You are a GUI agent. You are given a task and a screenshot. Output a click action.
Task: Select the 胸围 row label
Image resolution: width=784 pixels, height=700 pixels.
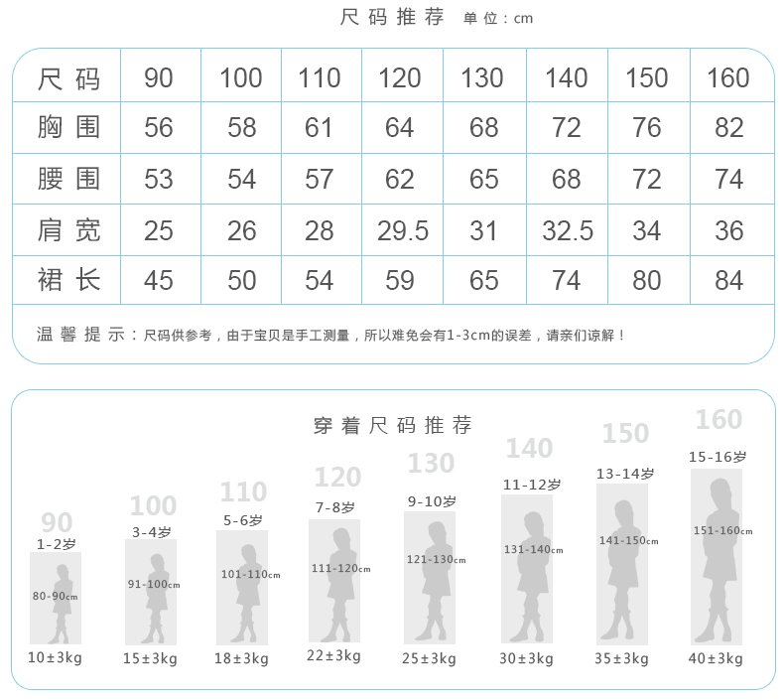[68, 127]
